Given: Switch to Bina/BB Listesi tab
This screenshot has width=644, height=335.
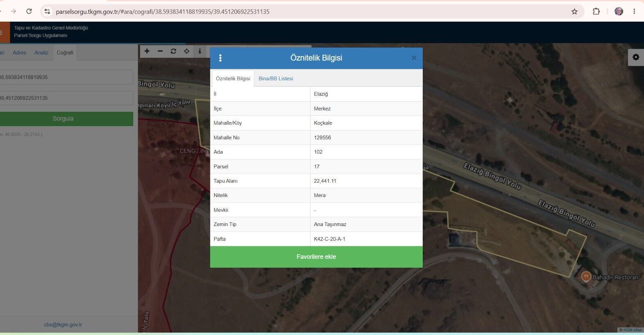Looking at the screenshot, I should [276, 79].
